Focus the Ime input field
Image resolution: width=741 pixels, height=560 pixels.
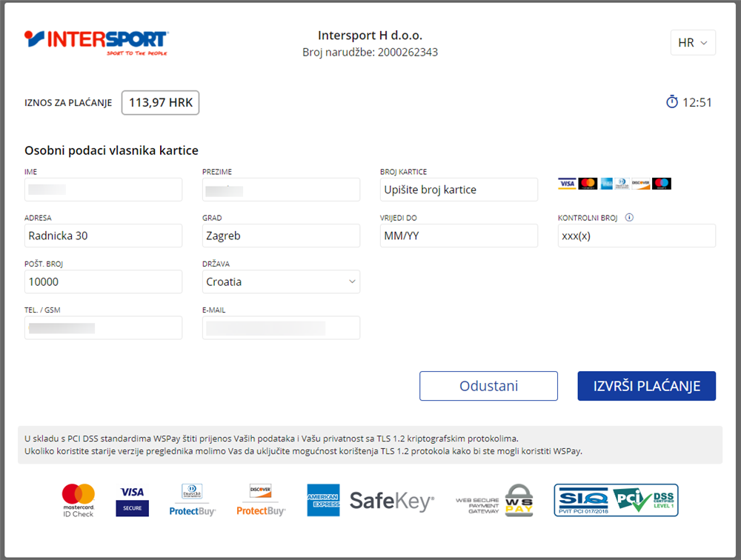pos(103,190)
